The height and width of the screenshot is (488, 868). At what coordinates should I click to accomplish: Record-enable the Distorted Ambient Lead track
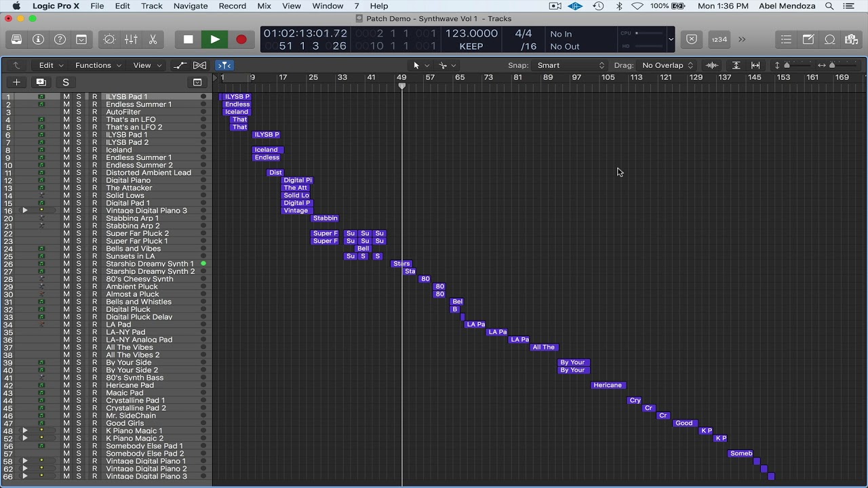pyautogui.click(x=94, y=173)
